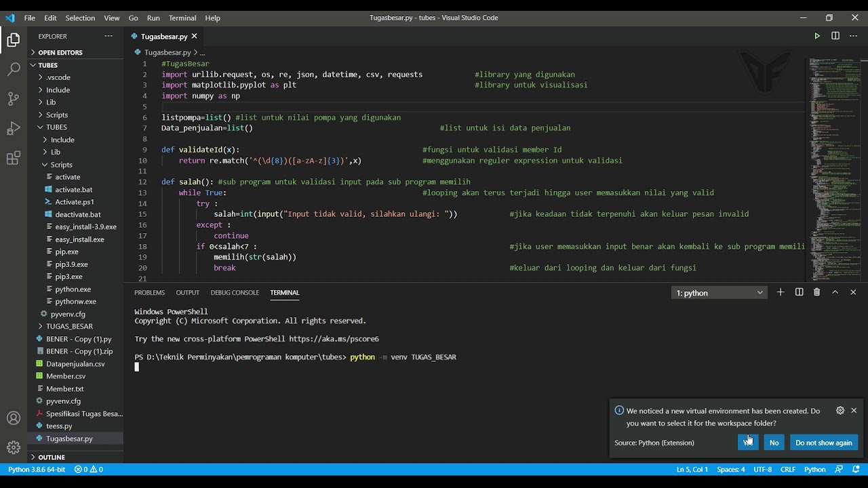Click the editor minimap overview

[x=834, y=169]
